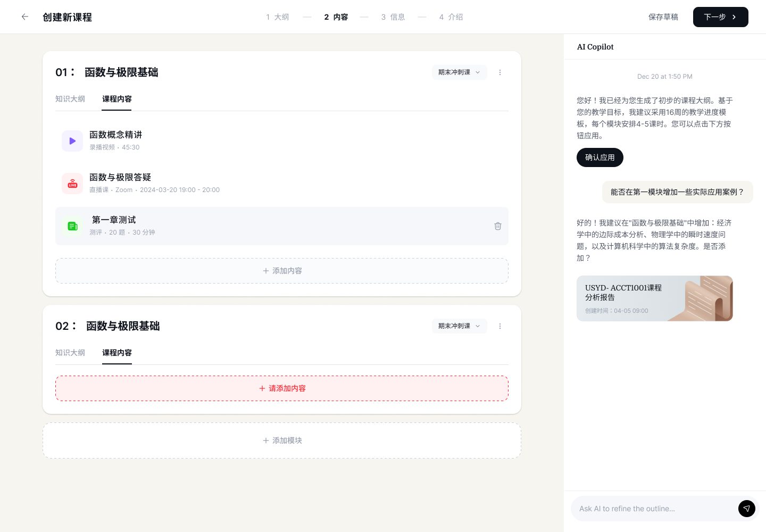Viewport: 766px width, 532px height.
Task: Expand the 期末冲刺课 dropdown in module 02
Action: (459, 326)
